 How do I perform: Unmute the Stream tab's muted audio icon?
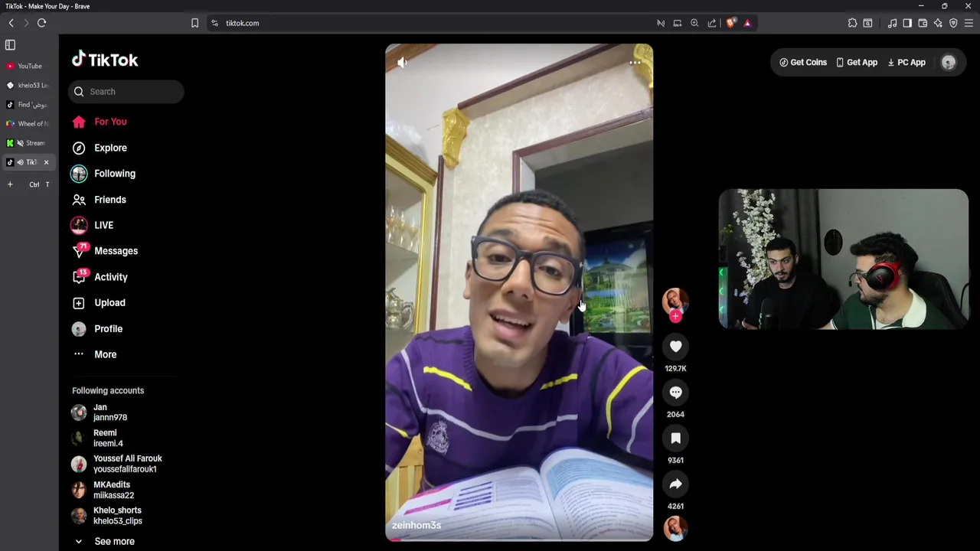coord(21,143)
